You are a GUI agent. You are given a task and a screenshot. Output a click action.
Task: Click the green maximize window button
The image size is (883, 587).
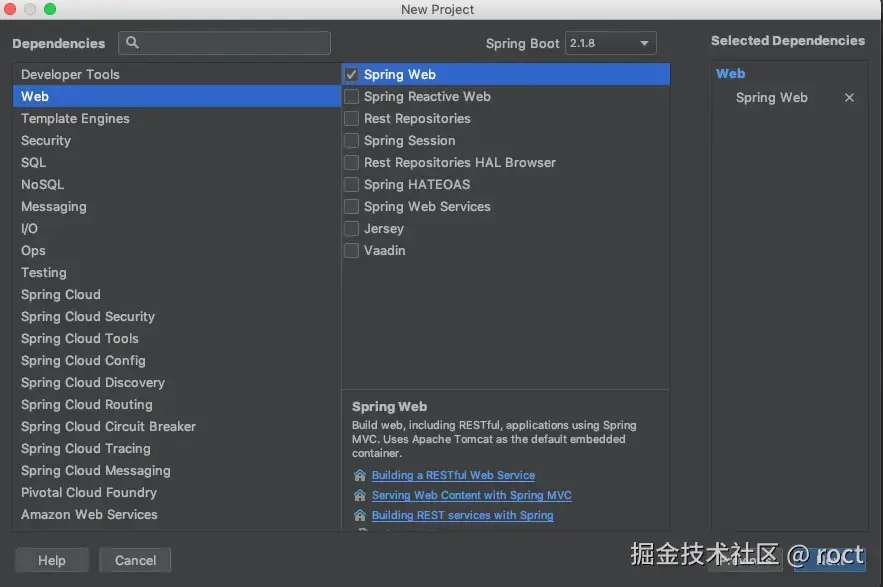50,9
